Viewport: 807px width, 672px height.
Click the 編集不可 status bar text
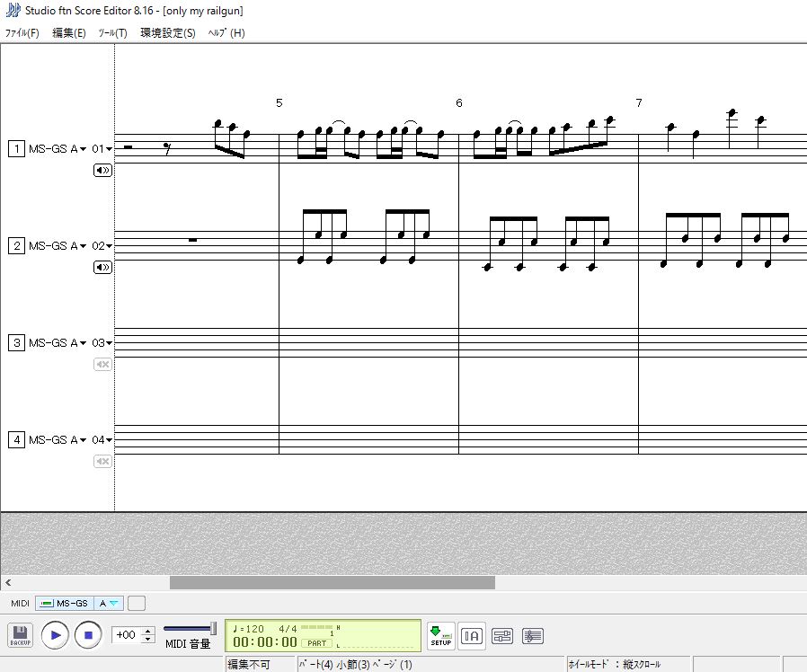[x=249, y=664]
